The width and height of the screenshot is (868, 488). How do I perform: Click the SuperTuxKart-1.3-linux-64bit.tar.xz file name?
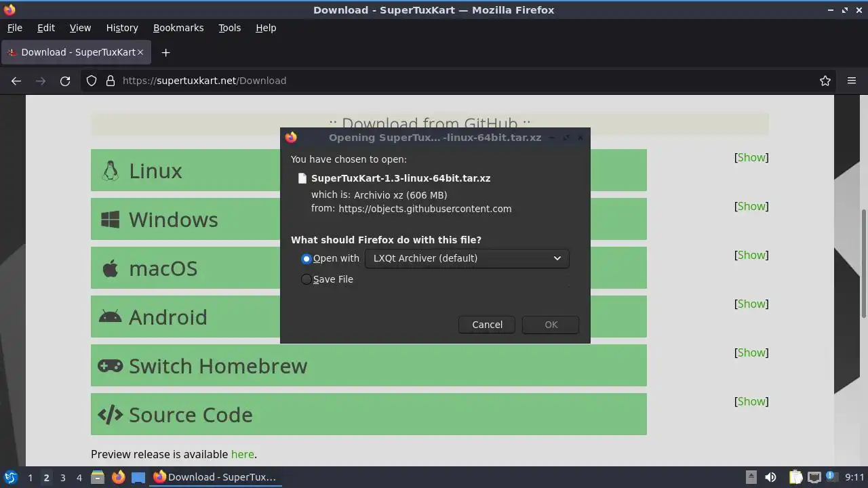[401, 178]
